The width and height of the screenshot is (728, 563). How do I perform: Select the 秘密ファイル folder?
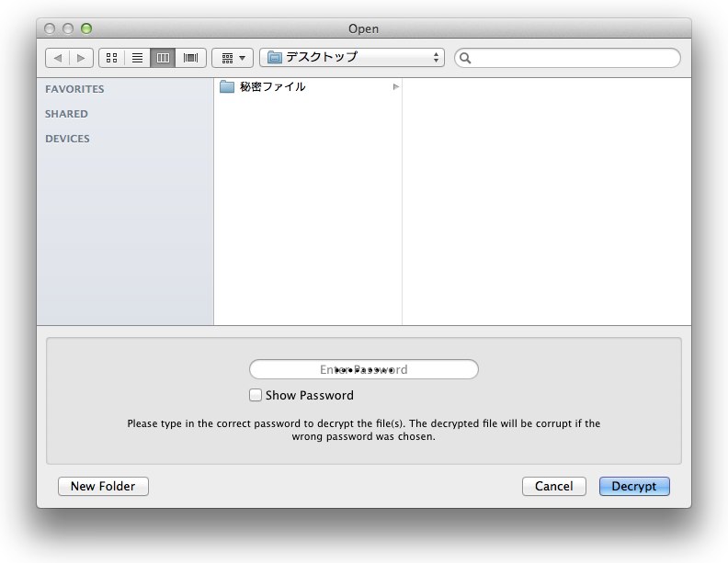pos(308,86)
